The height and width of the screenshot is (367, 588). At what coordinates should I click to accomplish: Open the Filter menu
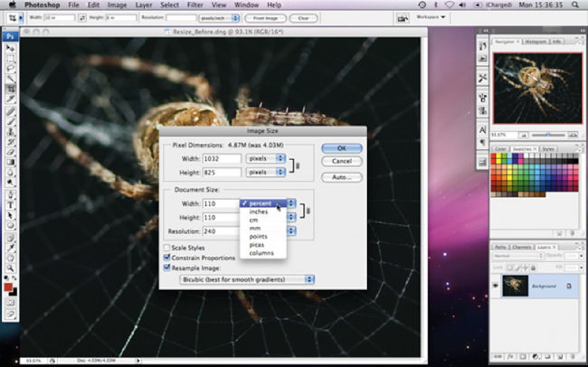point(195,5)
